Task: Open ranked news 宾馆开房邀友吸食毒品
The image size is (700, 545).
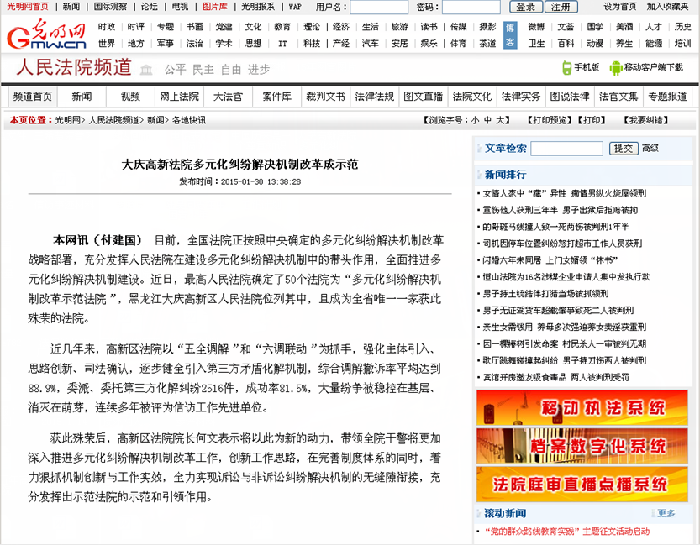Action: [x=556, y=377]
